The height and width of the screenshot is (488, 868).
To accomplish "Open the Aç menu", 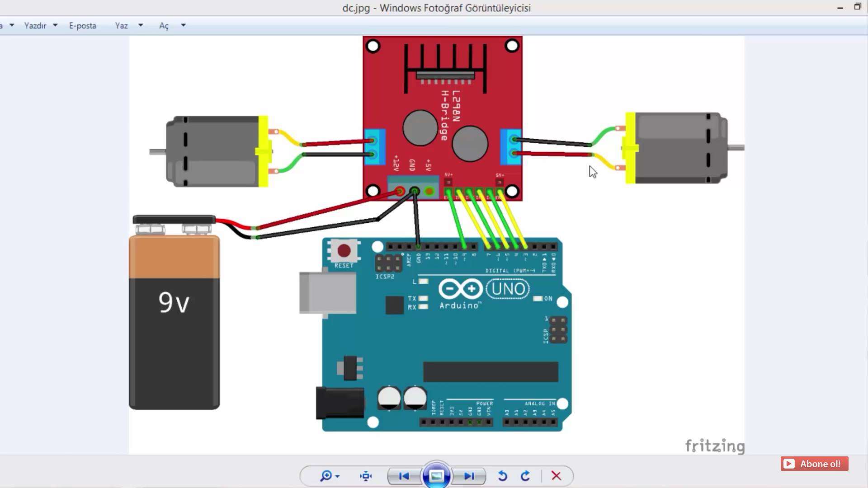I will pyautogui.click(x=164, y=26).
